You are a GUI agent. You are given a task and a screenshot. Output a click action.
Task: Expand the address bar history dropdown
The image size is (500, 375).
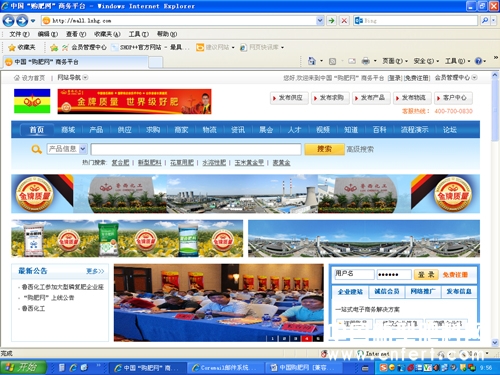pyautogui.click(x=320, y=21)
